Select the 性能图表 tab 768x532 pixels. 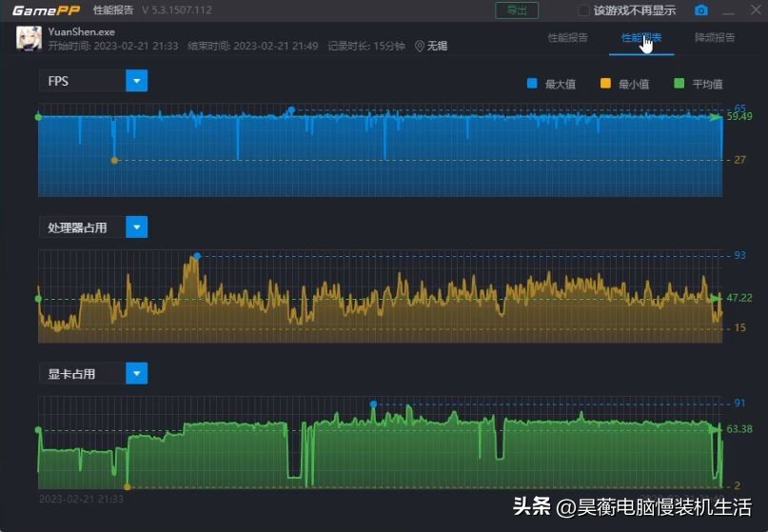point(641,38)
